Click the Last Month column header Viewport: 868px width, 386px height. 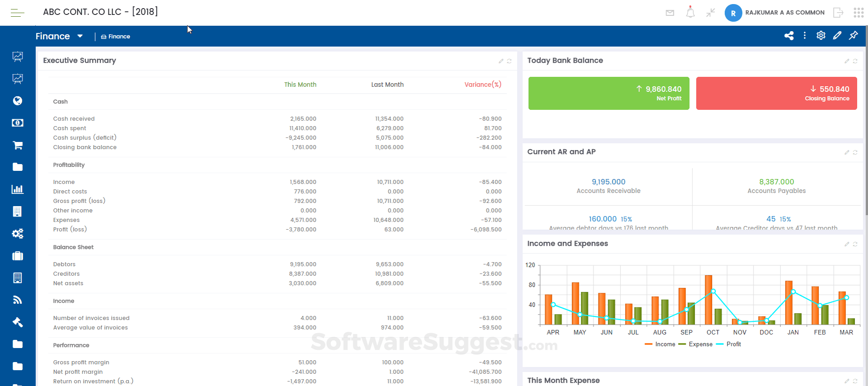pyautogui.click(x=387, y=85)
